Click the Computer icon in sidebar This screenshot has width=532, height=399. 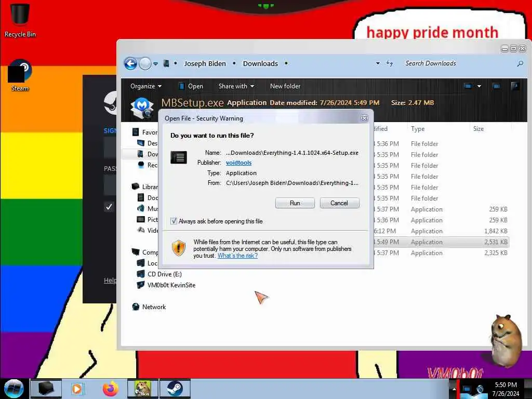click(136, 252)
